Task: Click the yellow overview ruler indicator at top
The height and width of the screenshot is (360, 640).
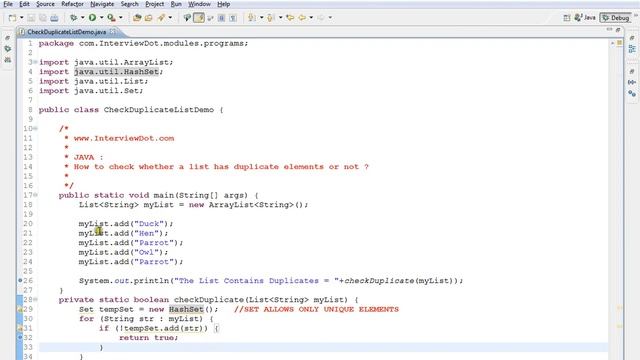Action: [619, 42]
